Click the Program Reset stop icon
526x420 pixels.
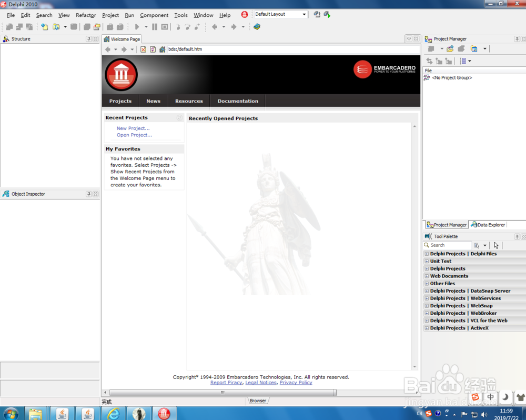(x=164, y=27)
